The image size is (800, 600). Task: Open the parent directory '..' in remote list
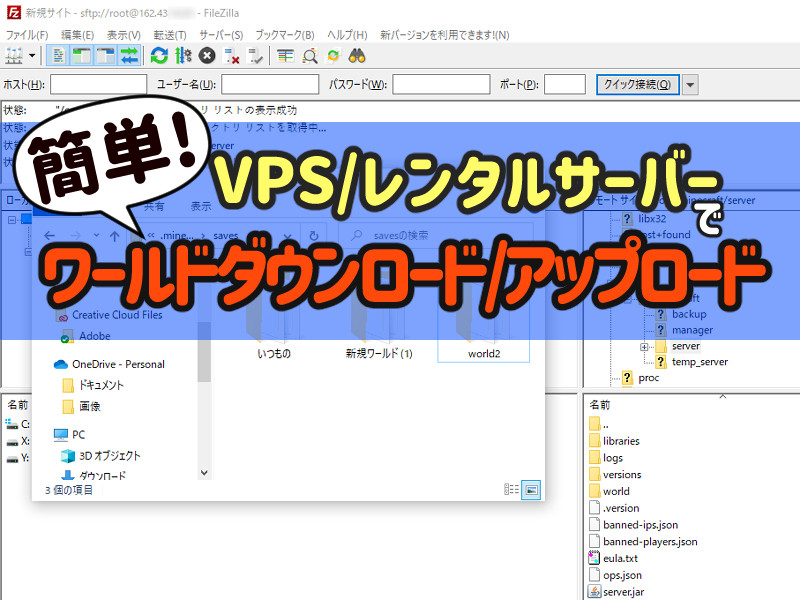tap(598, 424)
